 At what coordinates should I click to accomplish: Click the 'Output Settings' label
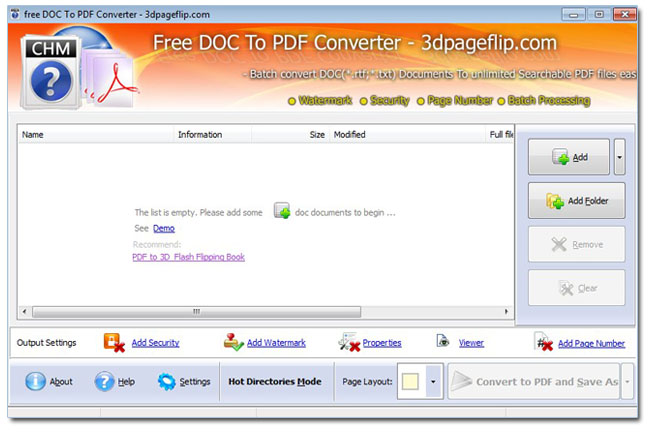point(46,343)
